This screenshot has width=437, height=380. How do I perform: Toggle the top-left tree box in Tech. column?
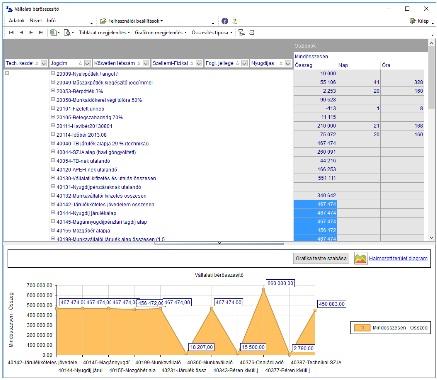pyautogui.click(x=7, y=73)
